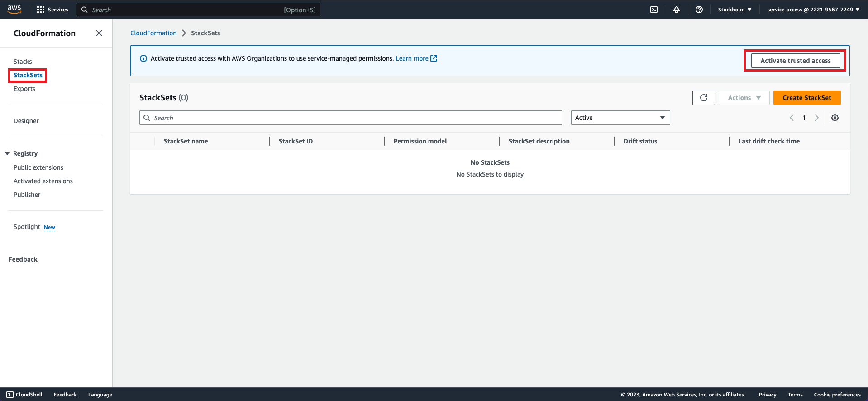This screenshot has height=401, width=868.
Task: Open the service-access account menu
Action: [813, 10]
